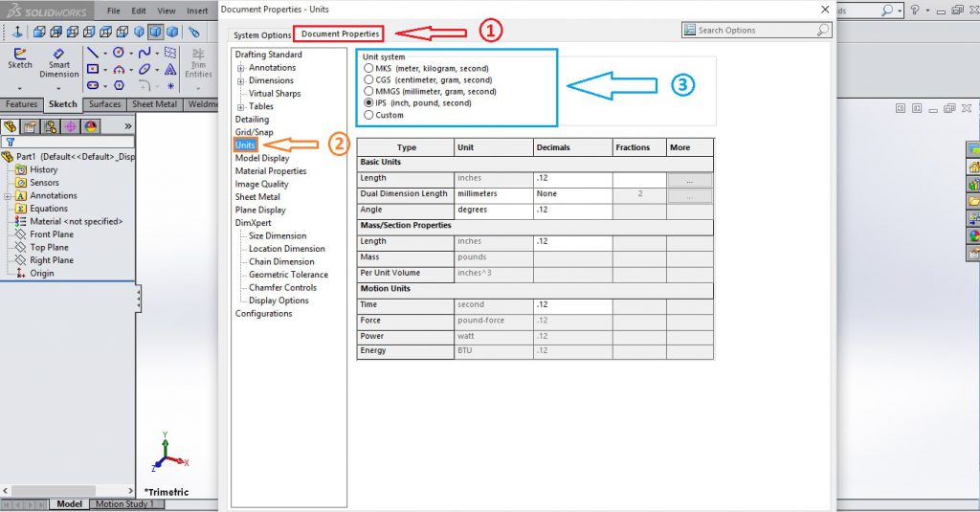Switch to the System Options tab
The width and height of the screenshot is (980, 512).
[x=262, y=35]
